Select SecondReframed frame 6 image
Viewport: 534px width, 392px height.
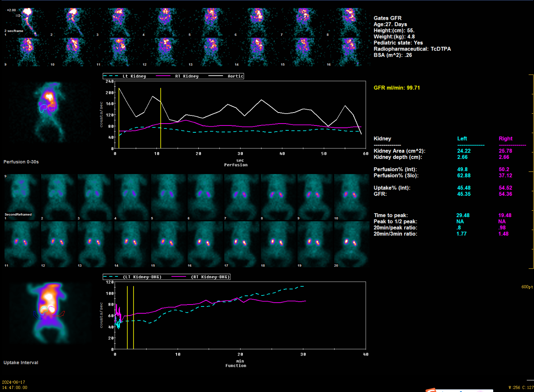point(205,197)
